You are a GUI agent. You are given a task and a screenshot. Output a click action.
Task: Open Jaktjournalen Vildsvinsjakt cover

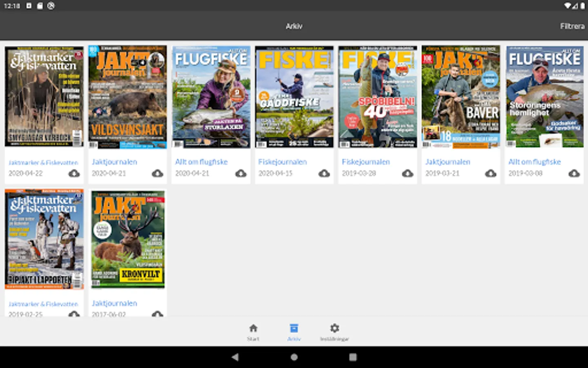coord(128,97)
